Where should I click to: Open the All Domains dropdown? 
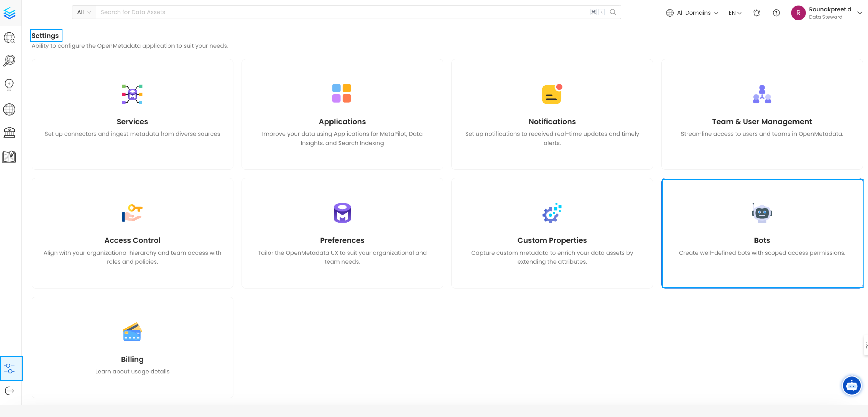pyautogui.click(x=692, y=12)
